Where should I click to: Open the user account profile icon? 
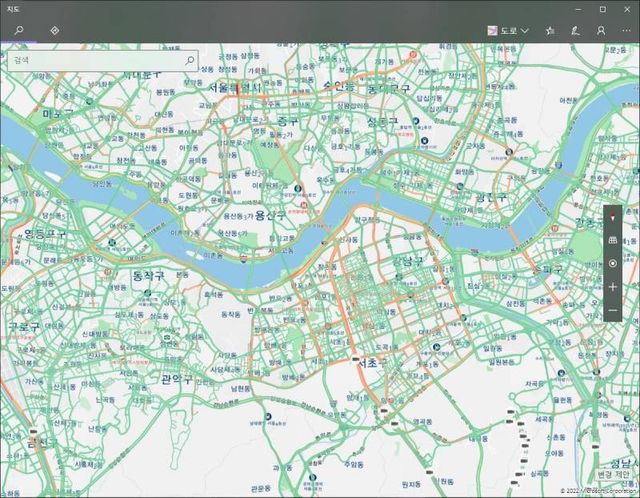(601, 31)
